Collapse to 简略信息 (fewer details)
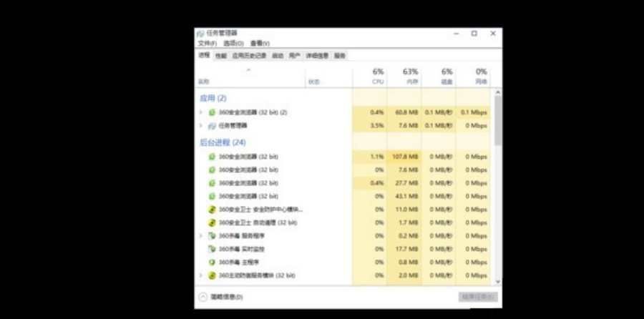 click(x=220, y=297)
